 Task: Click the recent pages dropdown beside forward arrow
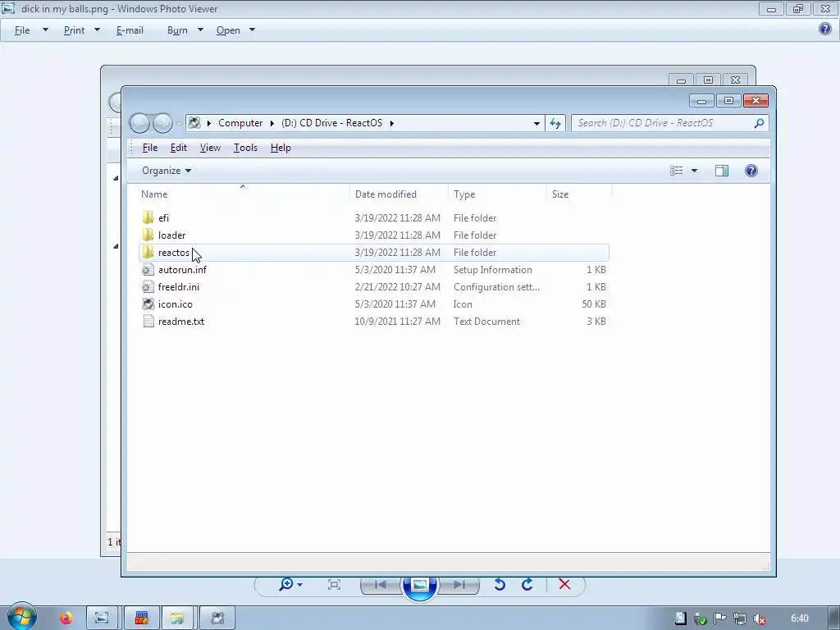179,123
